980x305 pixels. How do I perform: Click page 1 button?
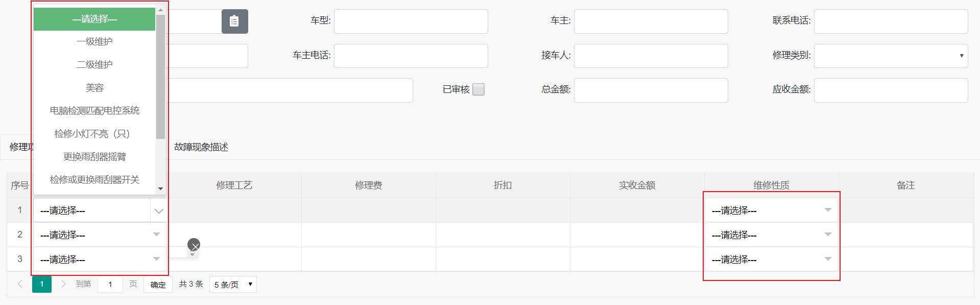(x=42, y=284)
